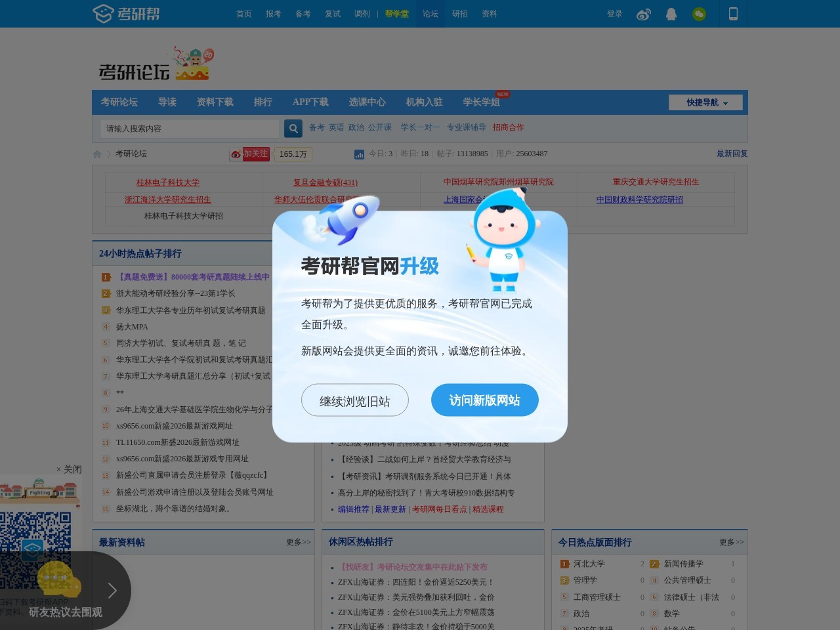Switch to the 论坛 tab

click(430, 13)
